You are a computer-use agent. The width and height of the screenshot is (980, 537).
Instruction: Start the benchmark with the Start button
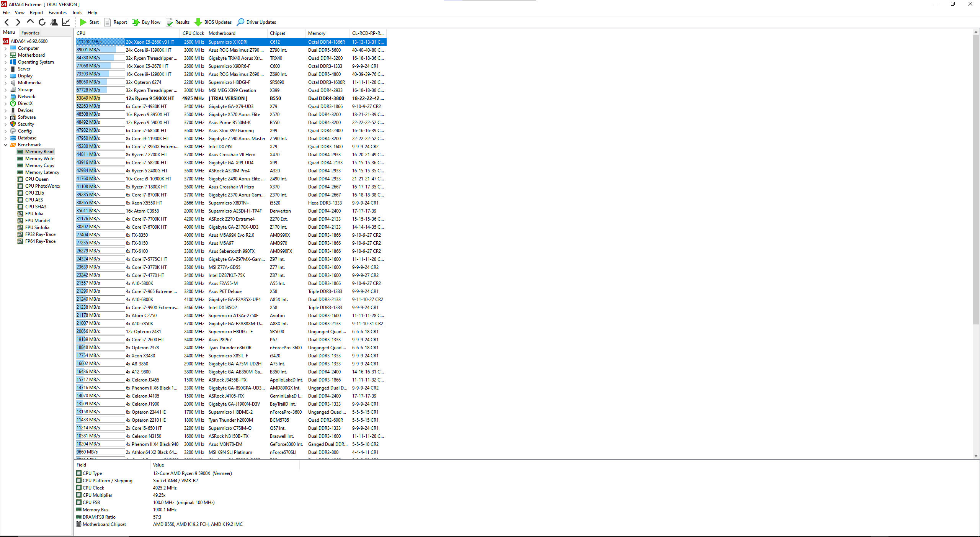pyautogui.click(x=89, y=22)
